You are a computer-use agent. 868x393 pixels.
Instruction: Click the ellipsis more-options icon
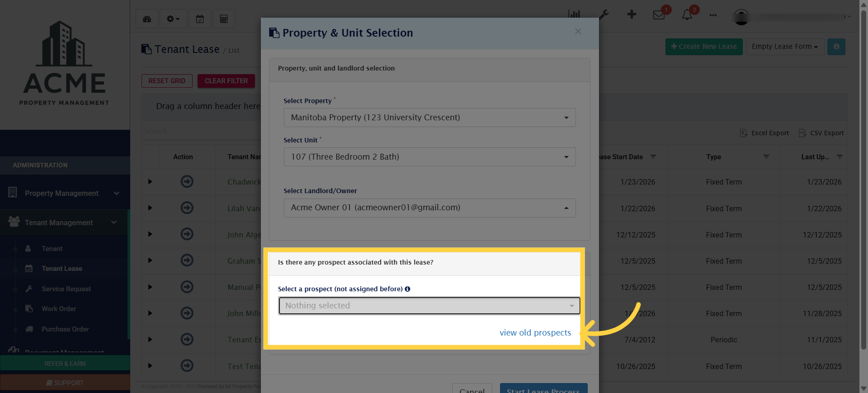click(713, 15)
